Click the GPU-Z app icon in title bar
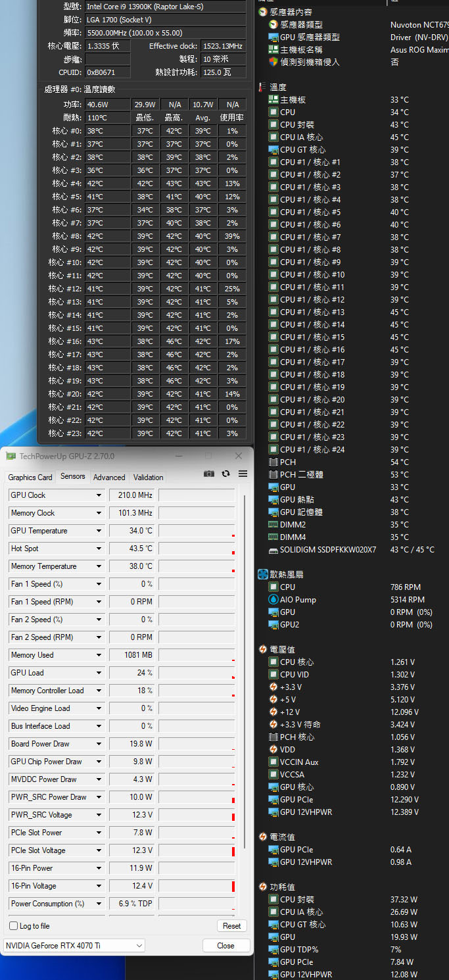449x980 pixels. pos(11,456)
